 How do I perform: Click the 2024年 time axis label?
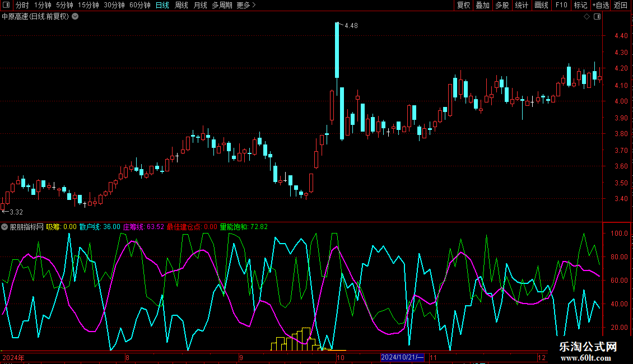pos(13,357)
